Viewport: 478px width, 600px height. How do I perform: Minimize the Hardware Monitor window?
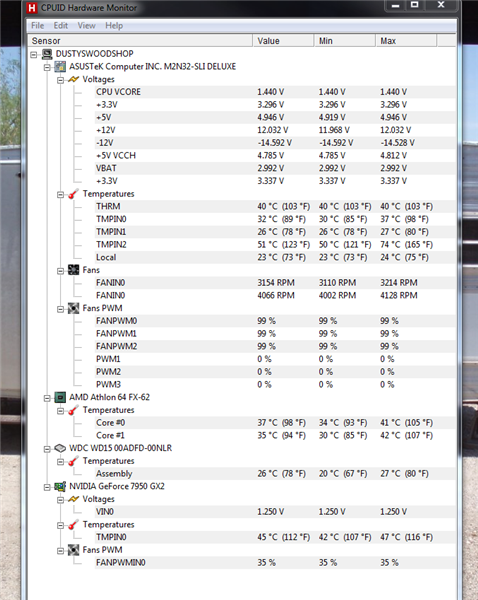396,5
